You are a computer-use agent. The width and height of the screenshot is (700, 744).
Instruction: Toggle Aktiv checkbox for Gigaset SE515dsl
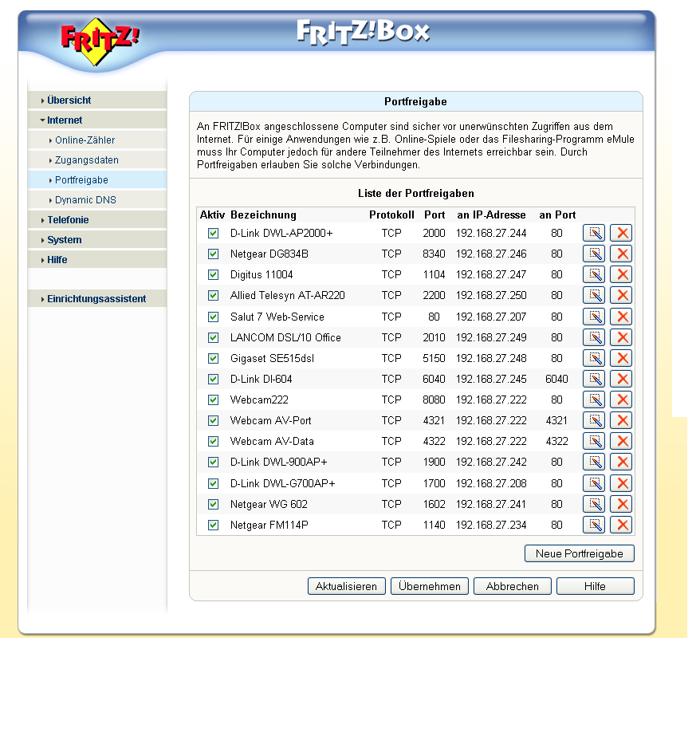coord(214,358)
